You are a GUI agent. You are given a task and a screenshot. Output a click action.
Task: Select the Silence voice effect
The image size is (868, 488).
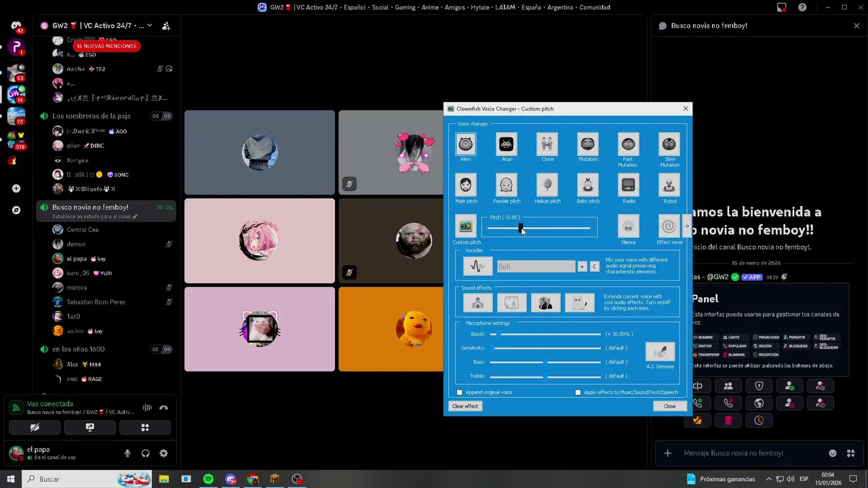coord(628,226)
